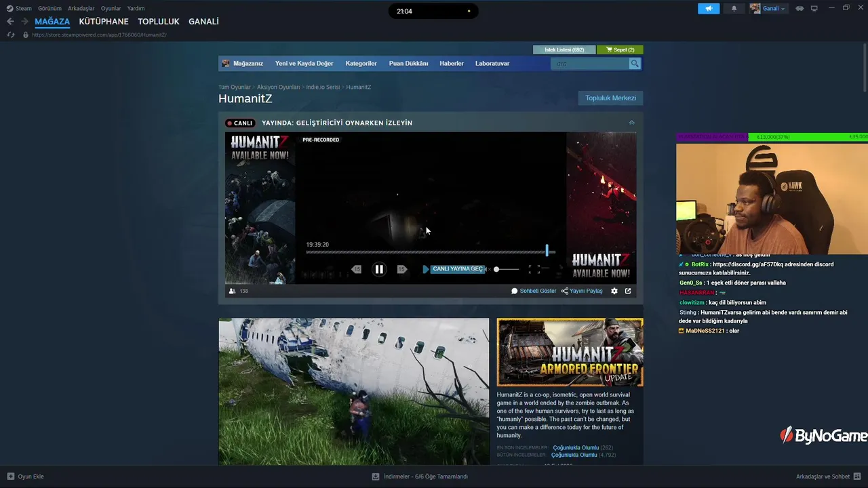Click Çoğunlukla Olumlu all reviews link
Screen dimensions: 868x488
[x=574, y=455]
